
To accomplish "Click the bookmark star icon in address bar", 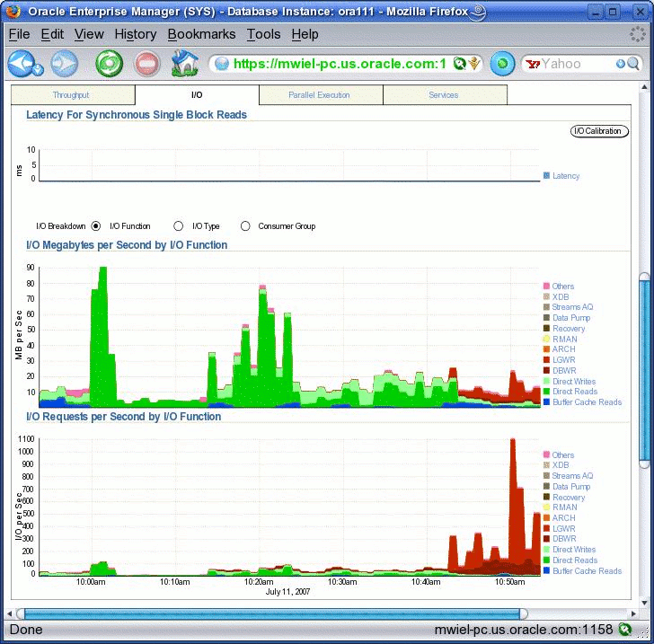I will point(473,64).
